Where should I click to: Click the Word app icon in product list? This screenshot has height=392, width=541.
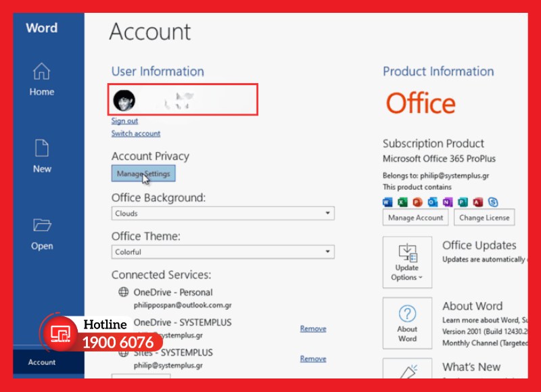[x=387, y=202]
